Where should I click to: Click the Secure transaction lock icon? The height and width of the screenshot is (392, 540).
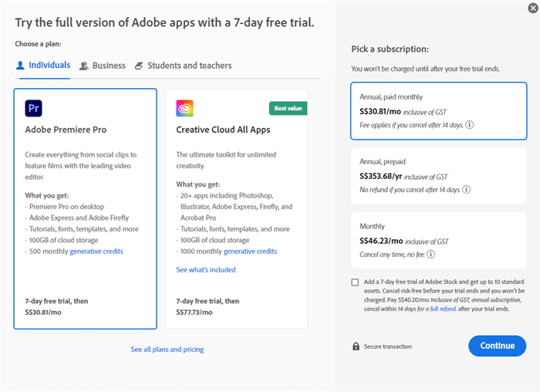click(x=356, y=346)
